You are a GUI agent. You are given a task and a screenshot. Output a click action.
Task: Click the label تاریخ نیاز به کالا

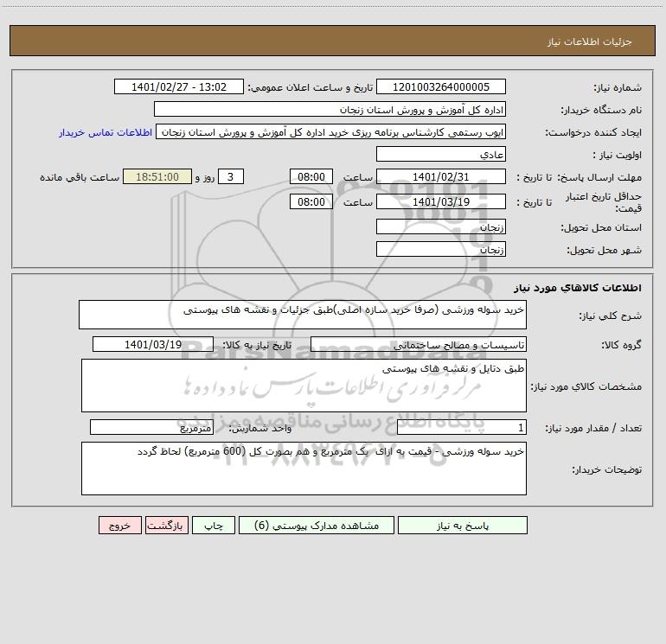click(x=257, y=345)
